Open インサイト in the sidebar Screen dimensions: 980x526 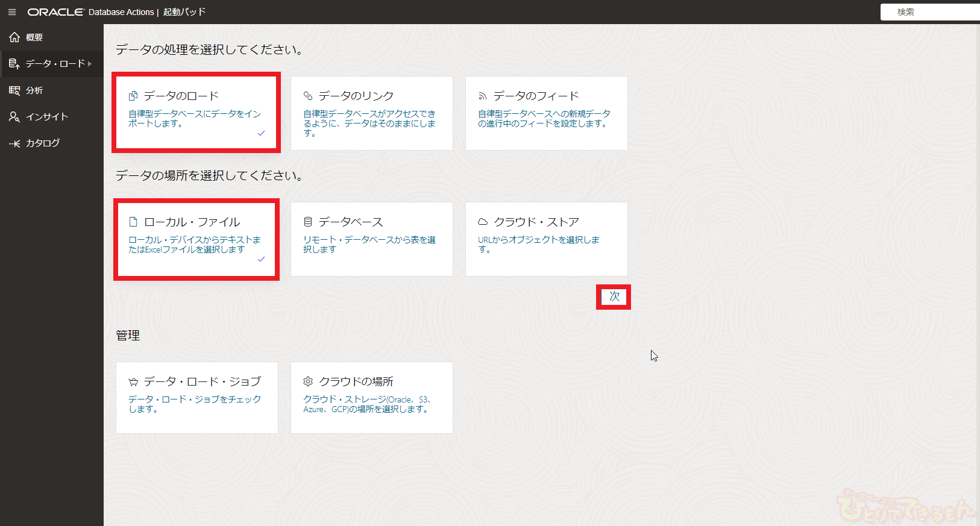click(52, 117)
